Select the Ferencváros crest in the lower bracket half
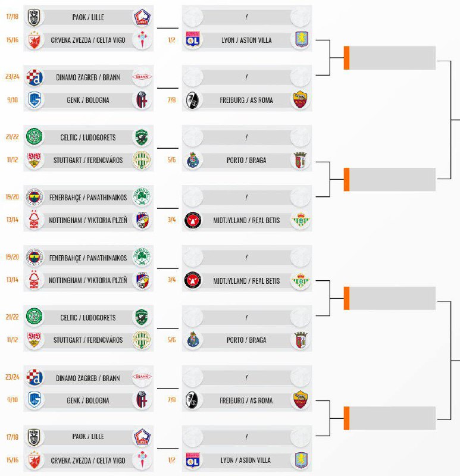The width and height of the screenshot is (460, 476). point(142,340)
